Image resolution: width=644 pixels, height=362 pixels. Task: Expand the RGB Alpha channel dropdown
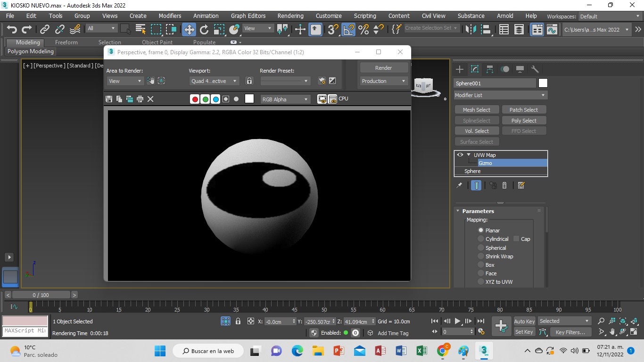tap(285, 99)
